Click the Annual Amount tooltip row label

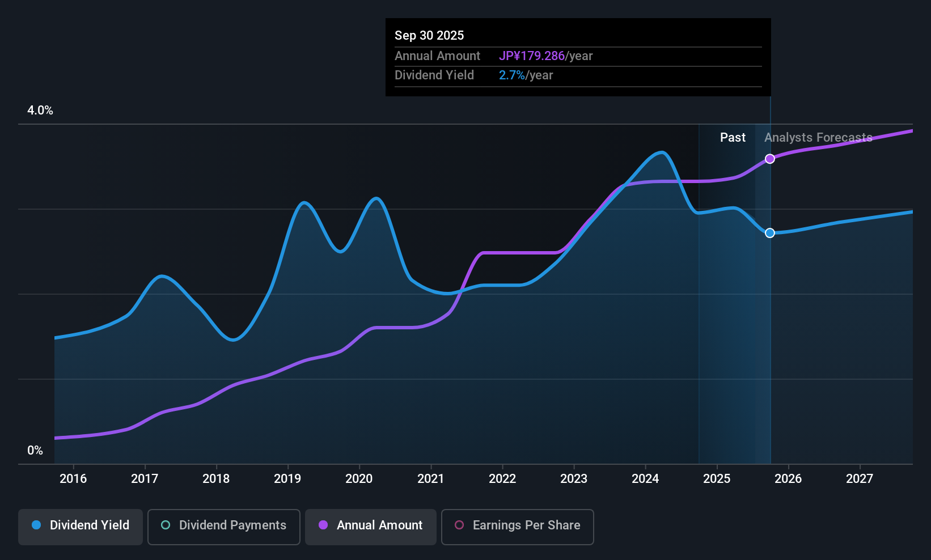pos(437,56)
